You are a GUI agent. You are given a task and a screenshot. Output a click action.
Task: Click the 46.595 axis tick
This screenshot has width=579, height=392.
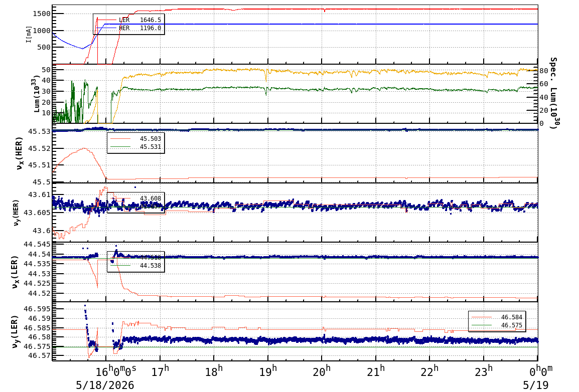(37, 309)
